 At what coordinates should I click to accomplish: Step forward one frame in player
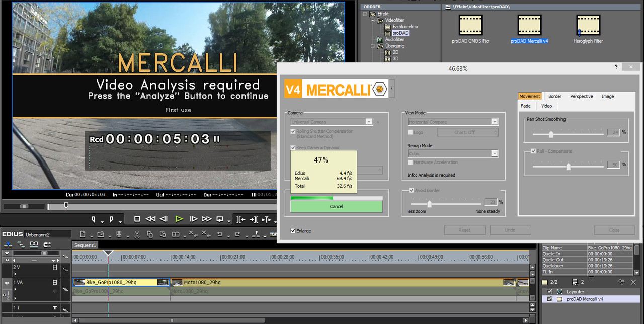pyautogui.click(x=194, y=219)
